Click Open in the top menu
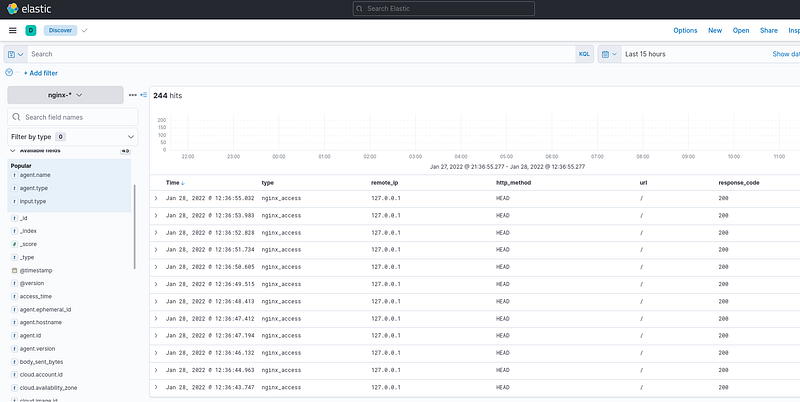 tap(741, 31)
